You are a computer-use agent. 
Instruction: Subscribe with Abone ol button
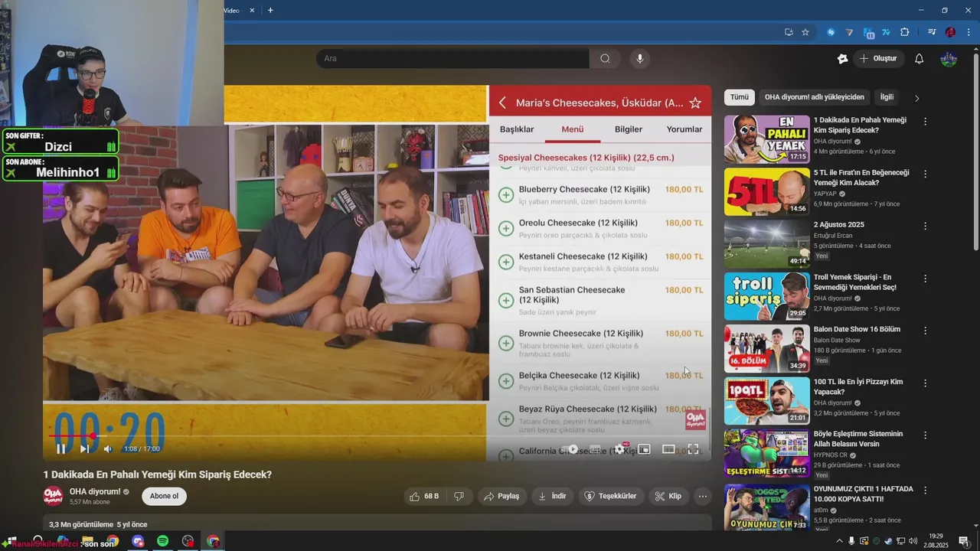pos(164,496)
